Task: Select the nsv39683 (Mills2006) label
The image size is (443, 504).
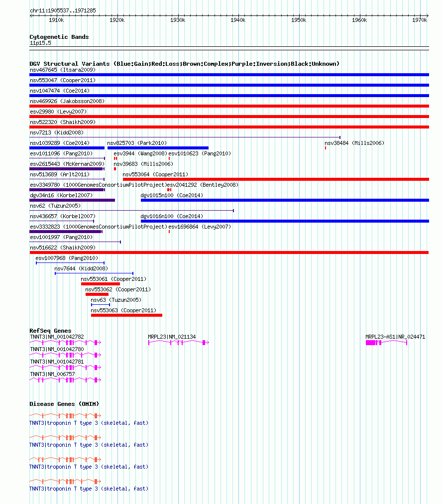Action: (143, 164)
